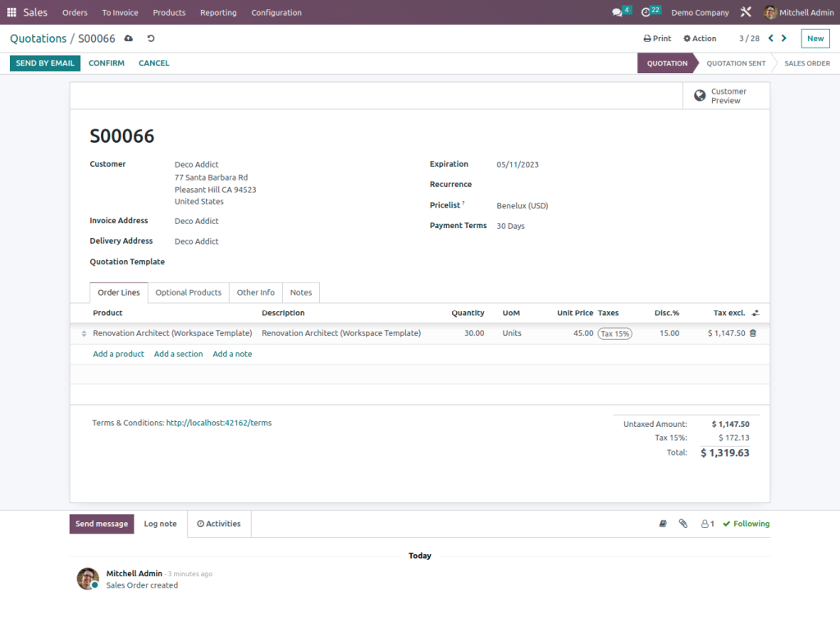Click the Cancel button
Screen dimensions: 840x628
pos(153,63)
